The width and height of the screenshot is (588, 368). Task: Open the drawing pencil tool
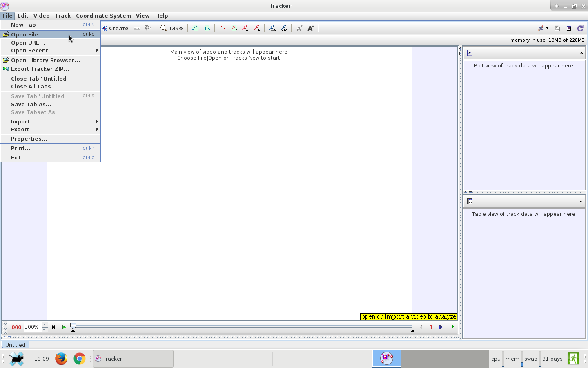tap(541, 28)
